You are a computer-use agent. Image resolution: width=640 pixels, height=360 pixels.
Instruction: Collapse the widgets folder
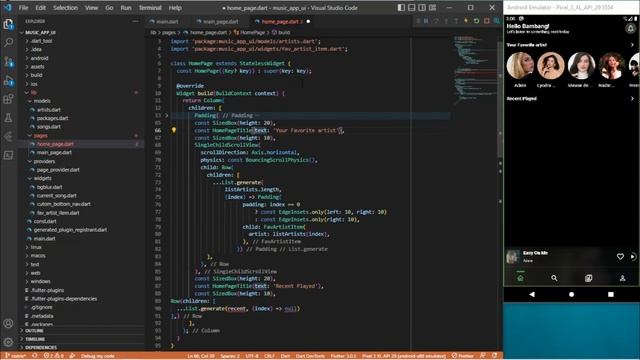click(42, 178)
